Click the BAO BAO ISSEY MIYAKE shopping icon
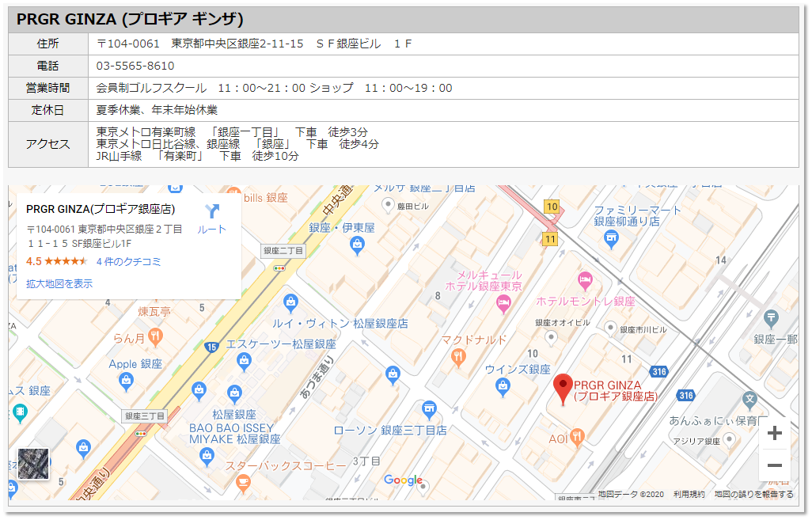812x520 pixels. coord(207,457)
